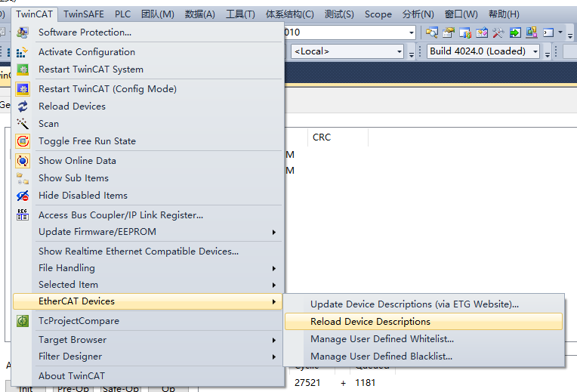This screenshot has height=392, width=577.
Task: Click the Show Sub Items icon
Action: (23, 178)
